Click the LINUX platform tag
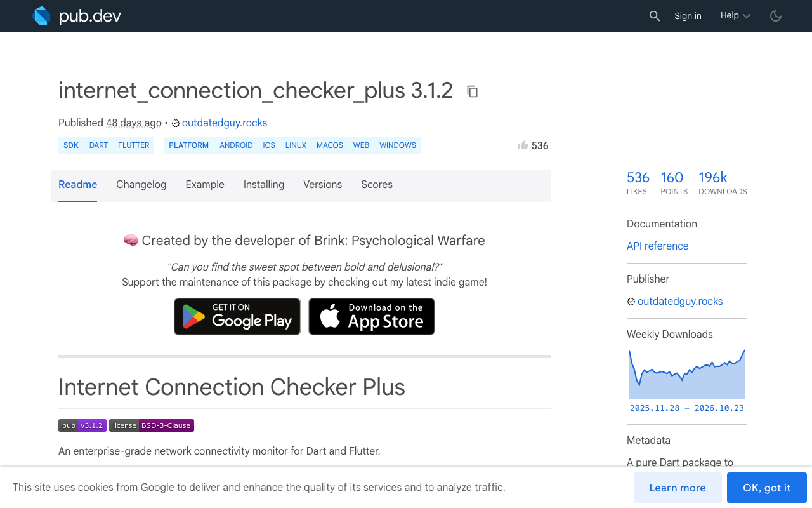This screenshot has width=812, height=508. (296, 145)
